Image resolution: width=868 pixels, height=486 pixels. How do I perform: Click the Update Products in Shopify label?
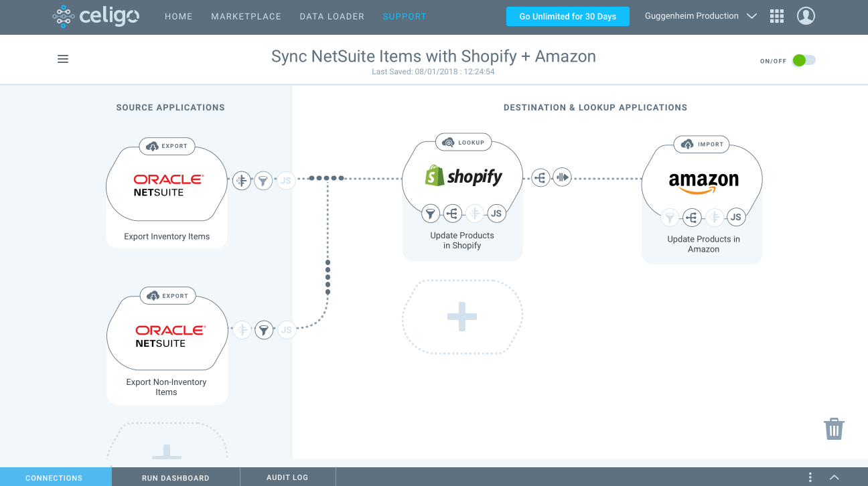[x=462, y=240]
